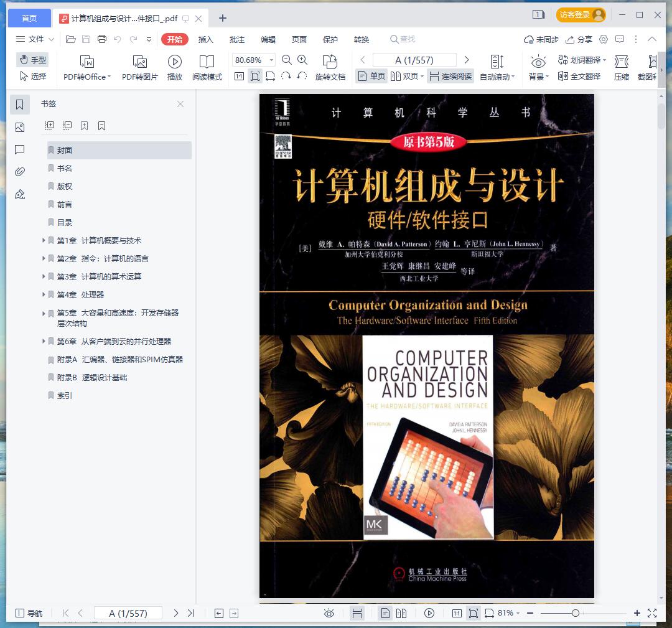Open the 文件 file menu
Image resolution: width=672 pixels, height=628 pixels.
click(35, 39)
